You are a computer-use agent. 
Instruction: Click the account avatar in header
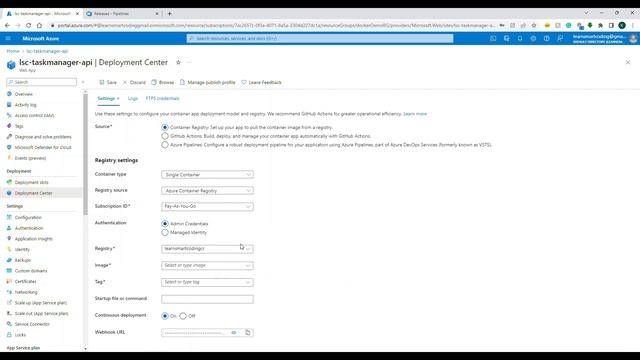pyautogui.click(x=633, y=38)
